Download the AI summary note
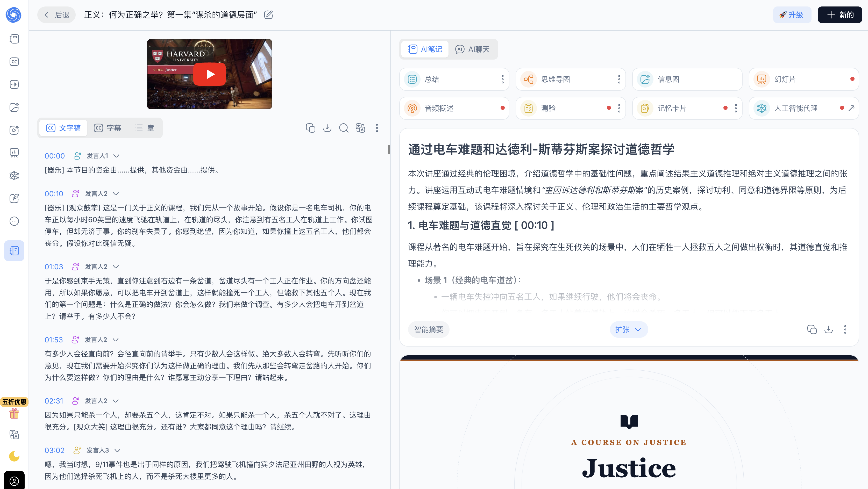Screen dimensions: 868x489 coord(829,329)
